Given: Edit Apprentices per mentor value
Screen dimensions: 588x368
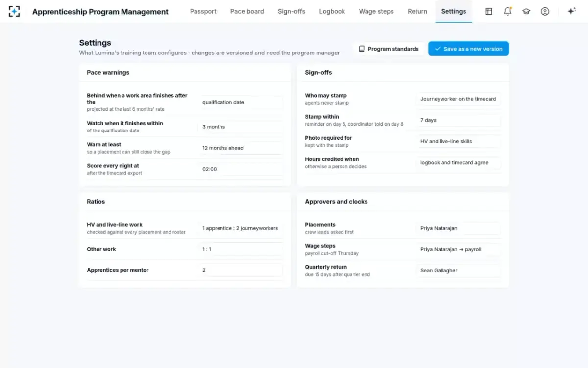Looking at the screenshot, I should (x=241, y=270).
